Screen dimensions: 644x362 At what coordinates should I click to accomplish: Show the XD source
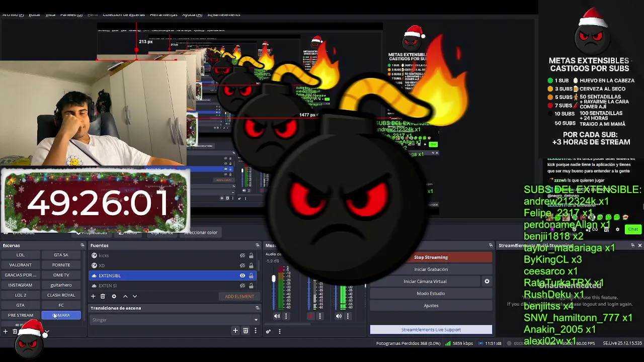pos(243,265)
